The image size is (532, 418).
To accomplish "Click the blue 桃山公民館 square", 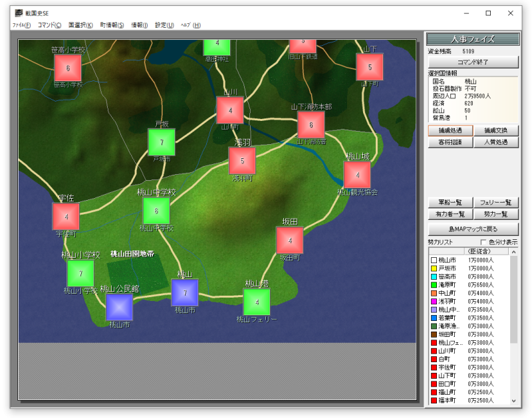I will coord(119,307).
